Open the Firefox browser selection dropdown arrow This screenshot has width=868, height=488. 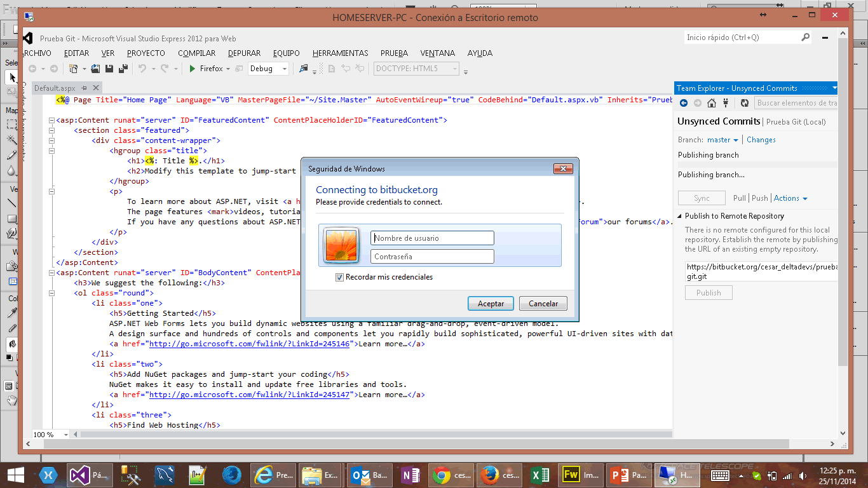(x=229, y=69)
